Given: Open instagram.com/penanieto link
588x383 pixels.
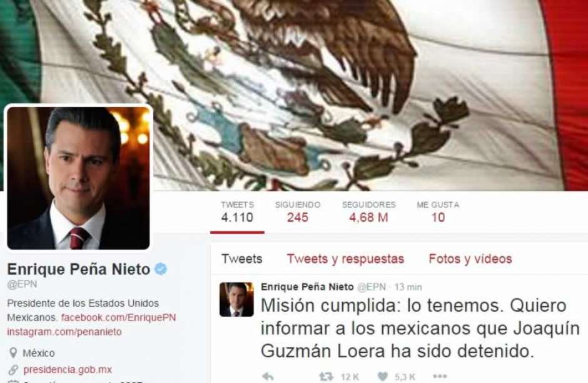Looking at the screenshot, I should (x=64, y=332).
